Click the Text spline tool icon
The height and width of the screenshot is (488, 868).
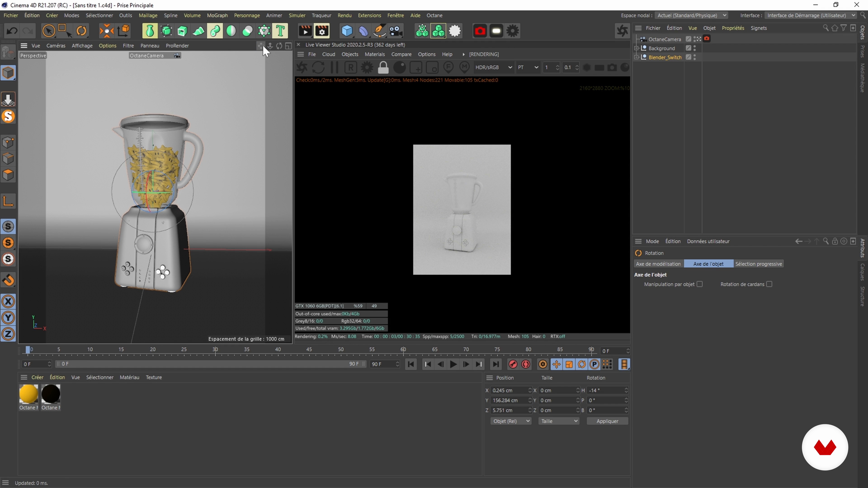click(x=280, y=31)
